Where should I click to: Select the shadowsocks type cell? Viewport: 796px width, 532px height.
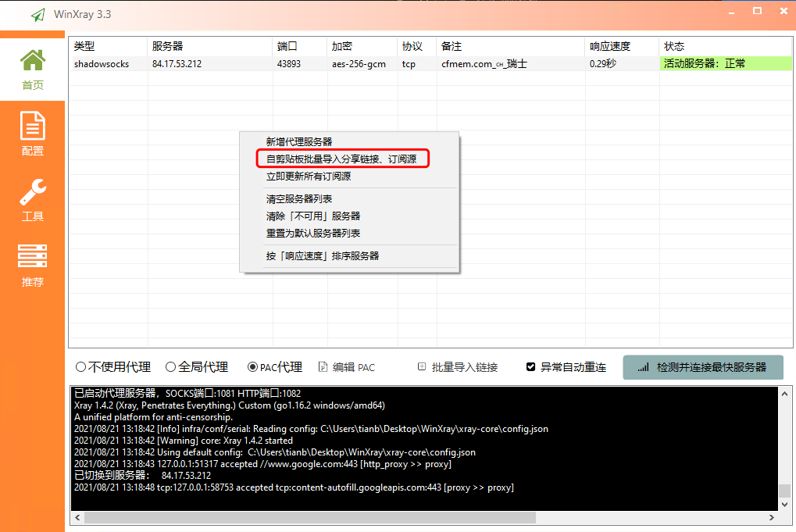point(102,64)
